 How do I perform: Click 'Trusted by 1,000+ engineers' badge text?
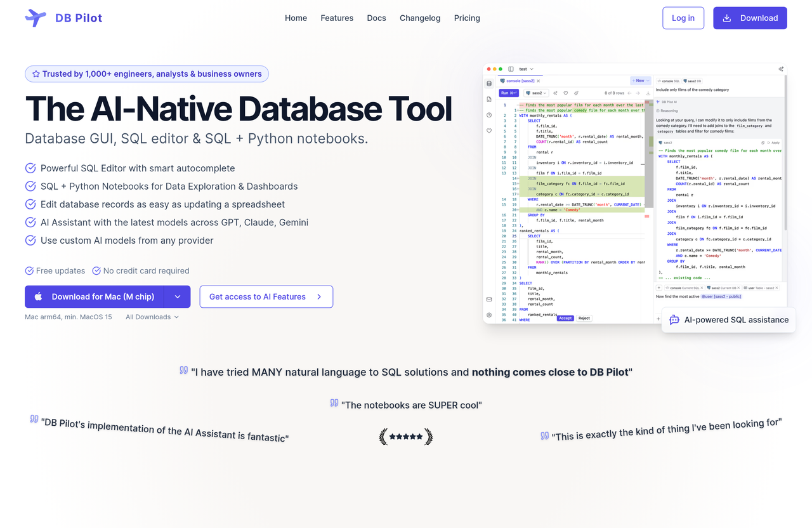click(152, 74)
